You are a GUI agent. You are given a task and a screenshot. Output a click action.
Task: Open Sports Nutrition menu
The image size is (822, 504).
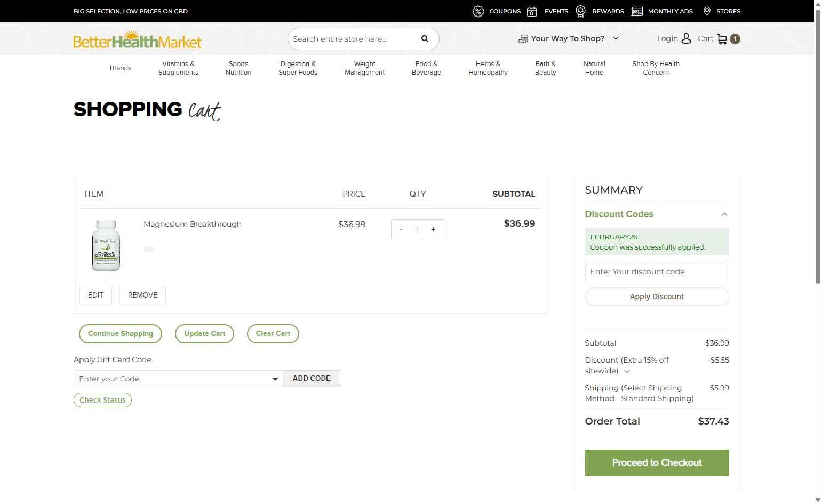(238, 68)
